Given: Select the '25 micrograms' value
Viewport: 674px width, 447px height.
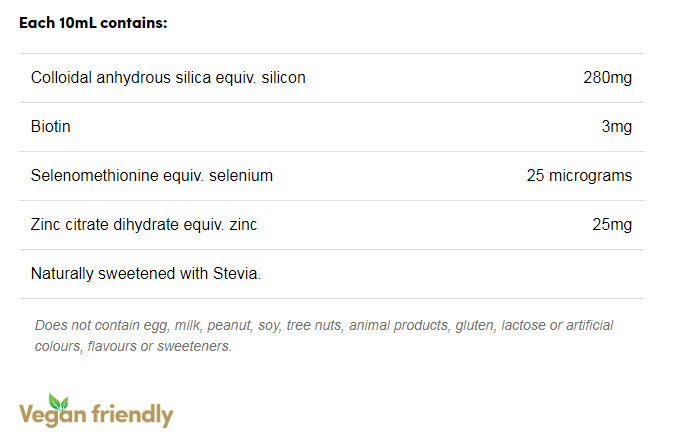Looking at the screenshot, I should click(579, 175).
